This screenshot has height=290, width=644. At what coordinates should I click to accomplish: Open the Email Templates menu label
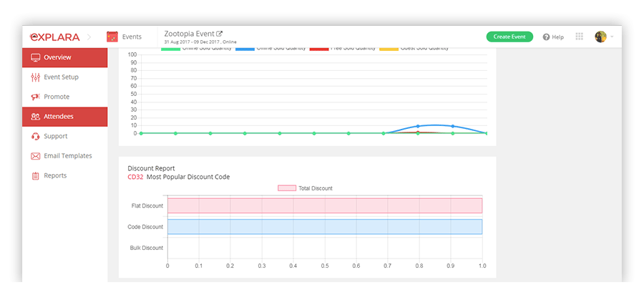coord(68,156)
